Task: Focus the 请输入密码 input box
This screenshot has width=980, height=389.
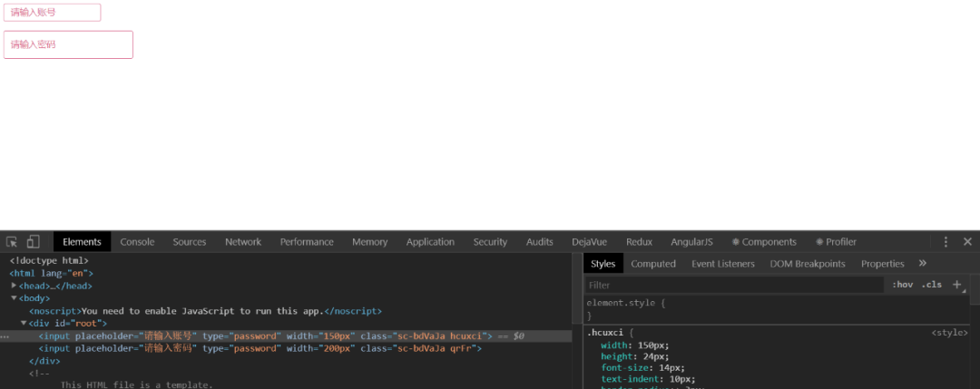Action: coord(68,44)
